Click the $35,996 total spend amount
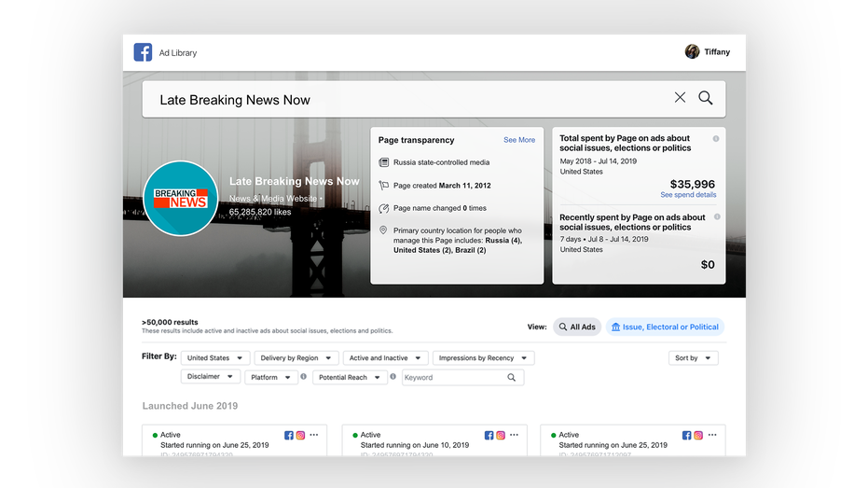This screenshot has height=488, width=868. tap(693, 184)
